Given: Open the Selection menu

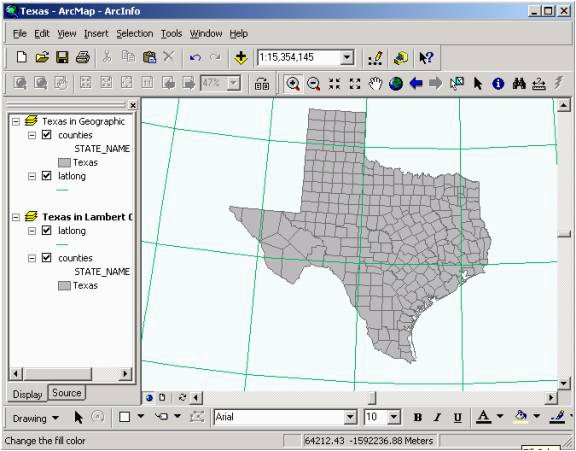Looking at the screenshot, I should pos(135,34).
